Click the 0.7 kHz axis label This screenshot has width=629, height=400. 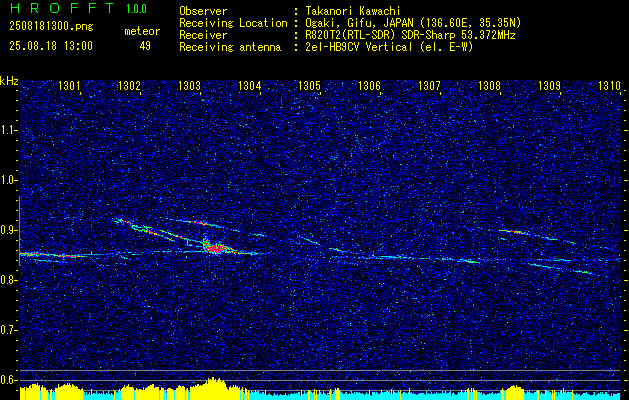[x=8, y=330]
